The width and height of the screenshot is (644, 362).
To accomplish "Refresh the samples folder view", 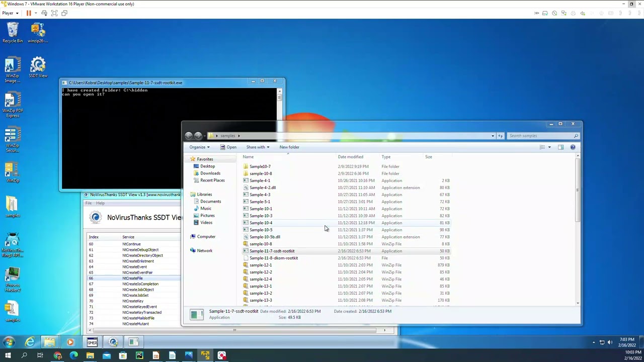I will point(500,136).
